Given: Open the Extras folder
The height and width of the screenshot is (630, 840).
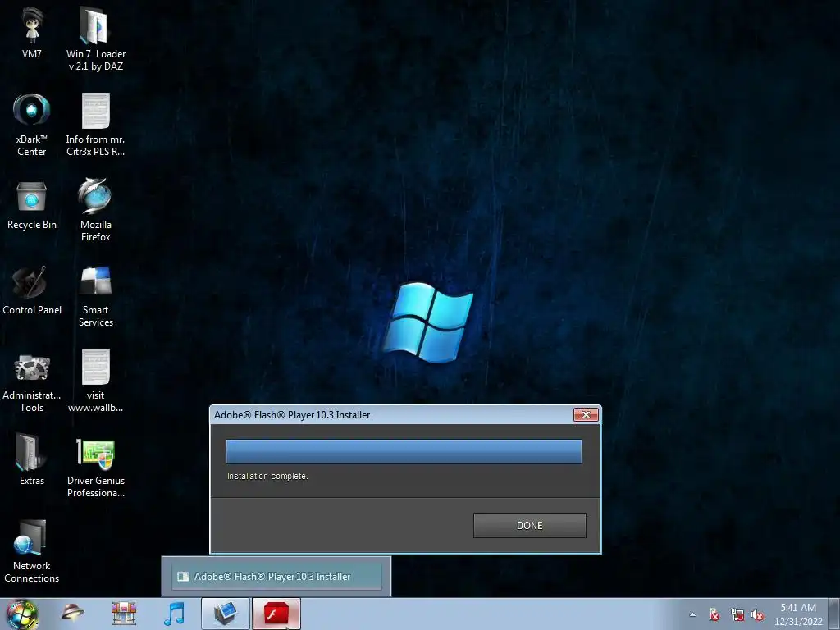Looking at the screenshot, I should [x=32, y=458].
